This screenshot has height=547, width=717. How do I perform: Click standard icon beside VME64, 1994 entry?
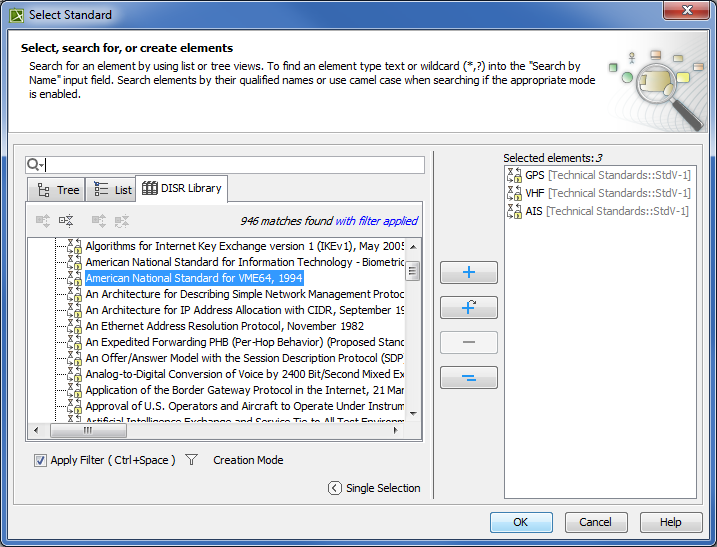[75, 278]
